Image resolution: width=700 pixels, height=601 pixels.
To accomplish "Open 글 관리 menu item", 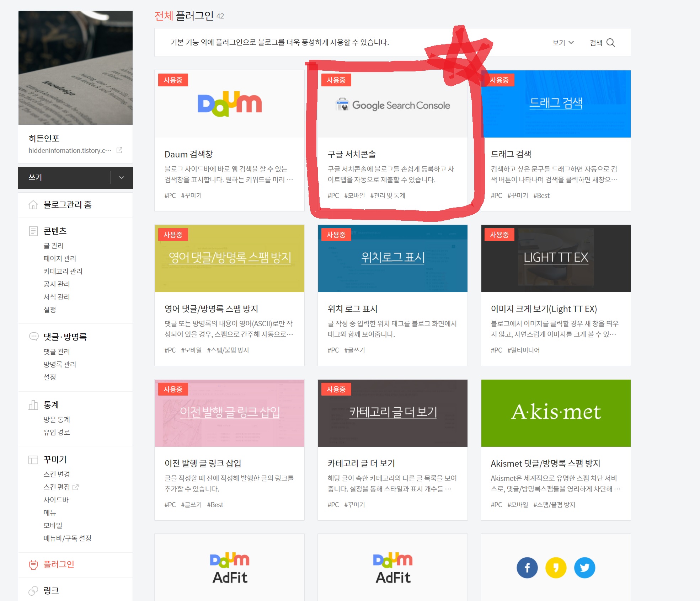I will point(53,246).
